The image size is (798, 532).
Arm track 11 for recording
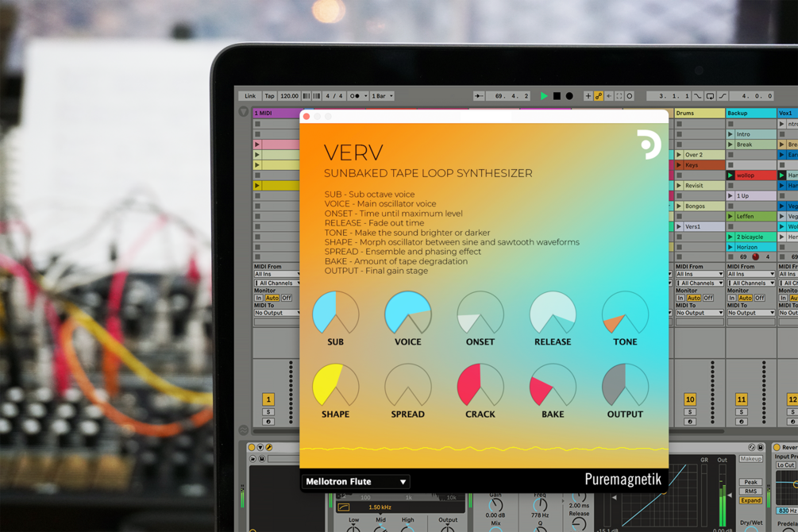coord(742,422)
